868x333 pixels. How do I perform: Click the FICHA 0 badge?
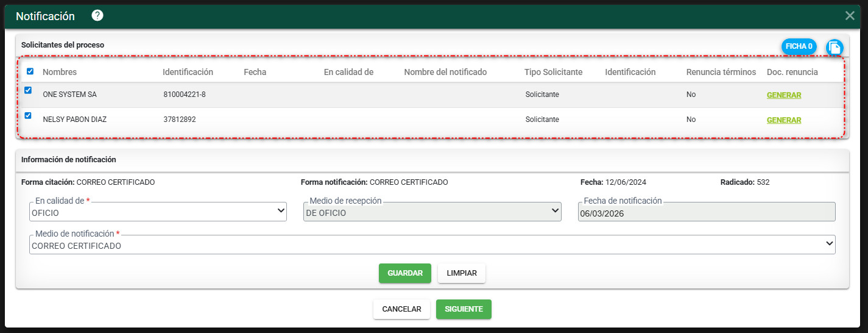(x=799, y=46)
